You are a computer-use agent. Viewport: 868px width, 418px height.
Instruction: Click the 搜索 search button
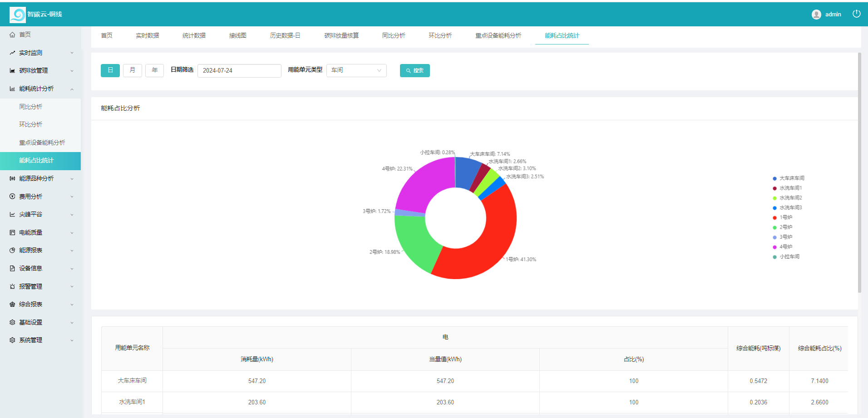click(414, 70)
